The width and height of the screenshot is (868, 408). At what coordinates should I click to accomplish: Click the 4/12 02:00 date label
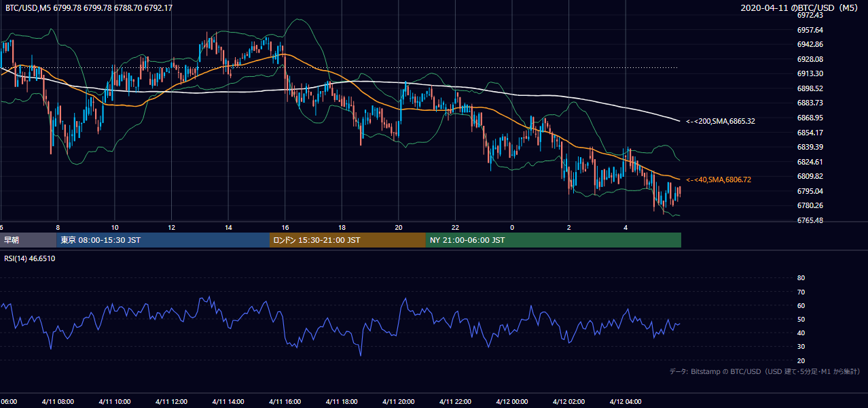click(x=568, y=401)
